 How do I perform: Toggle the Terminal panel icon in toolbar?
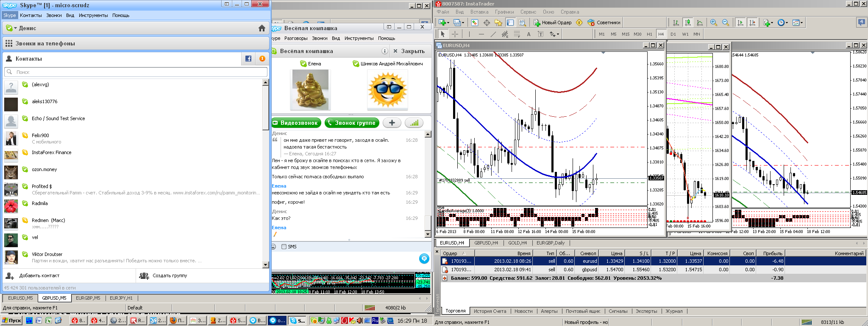point(510,22)
